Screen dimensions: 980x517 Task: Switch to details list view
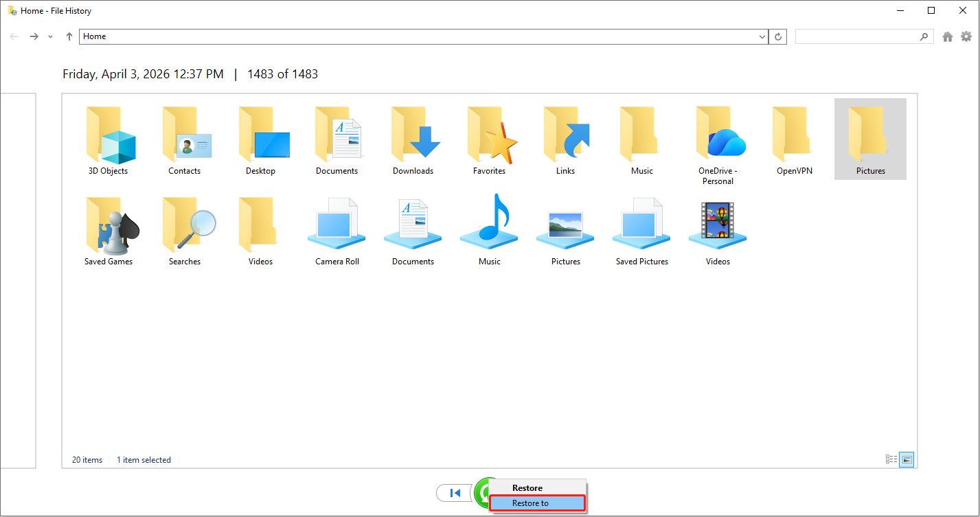(891, 459)
